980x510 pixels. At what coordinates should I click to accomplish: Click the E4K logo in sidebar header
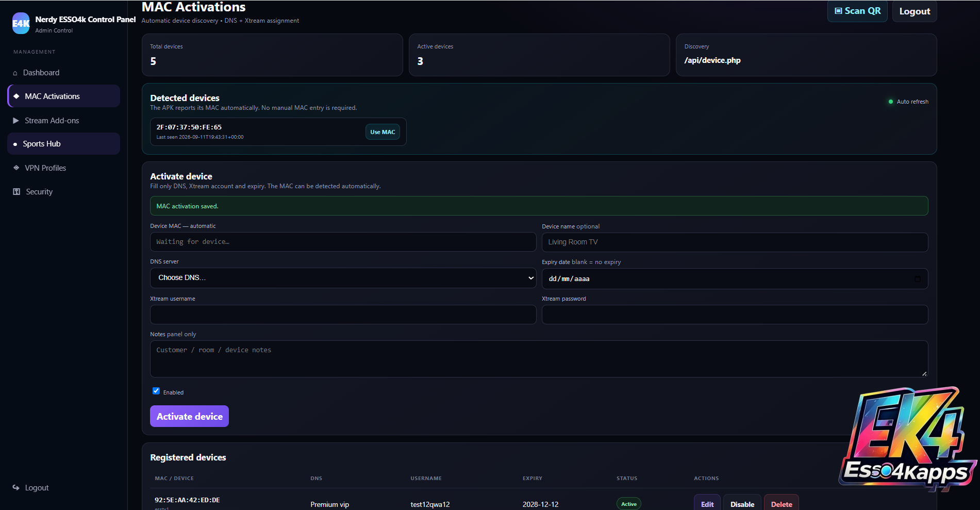pyautogui.click(x=21, y=23)
